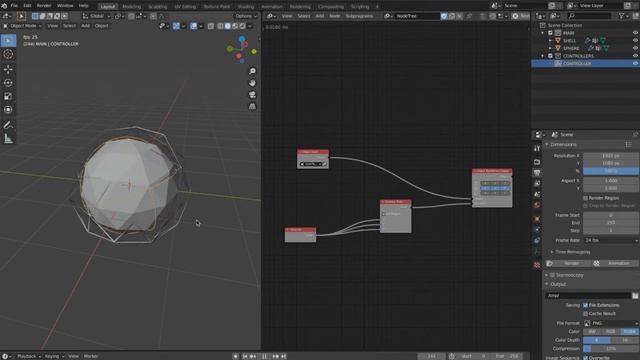Select solid viewport shading icon
640x360 pixels.
point(228,26)
